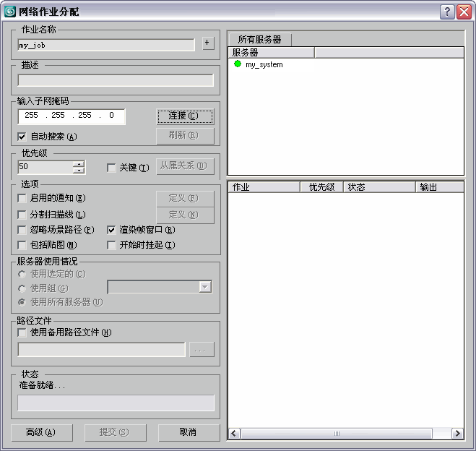Select 使用选定的 (C) radio button
The image size is (476, 451).
pyautogui.click(x=22, y=274)
